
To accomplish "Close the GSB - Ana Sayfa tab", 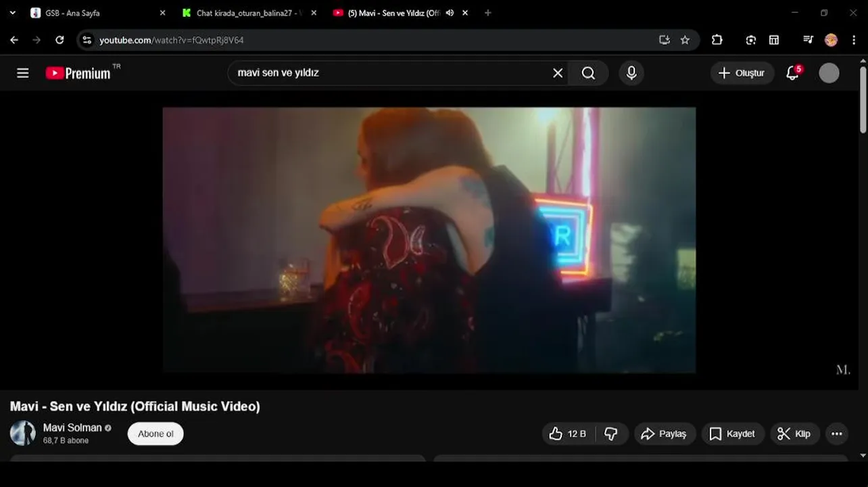I will click(x=162, y=13).
